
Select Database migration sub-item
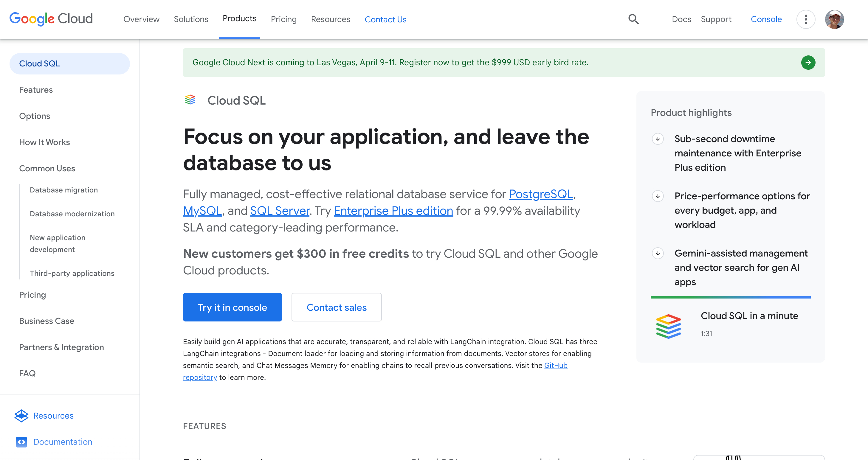click(x=64, y=190)
